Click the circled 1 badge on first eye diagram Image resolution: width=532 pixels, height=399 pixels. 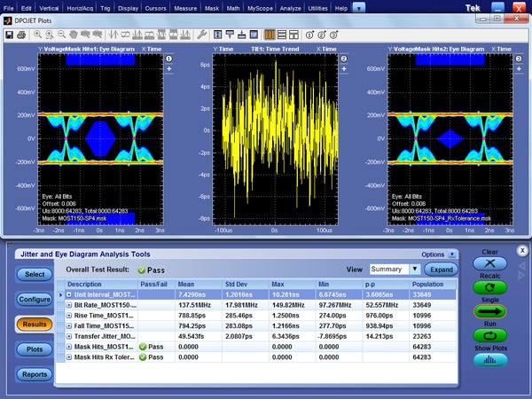click(169, 59)
